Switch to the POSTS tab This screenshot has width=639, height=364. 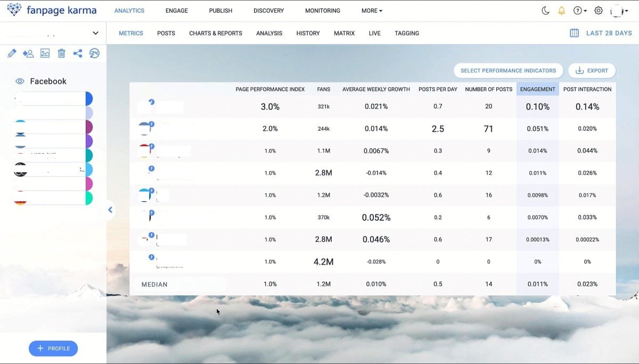[166, 33]
